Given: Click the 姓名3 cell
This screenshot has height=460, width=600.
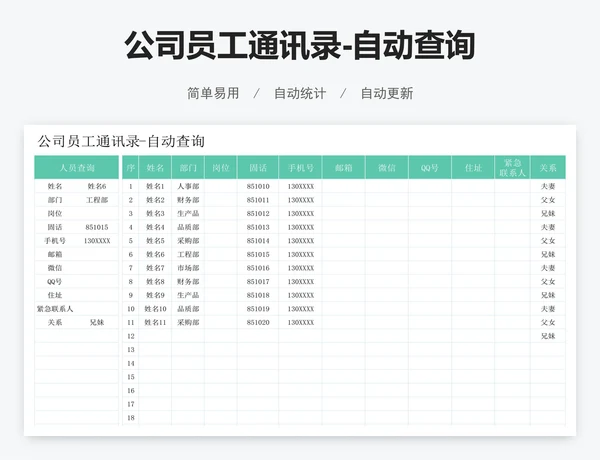Looking at the screenshot, I should pyautogui.click(x=155, y=214).
